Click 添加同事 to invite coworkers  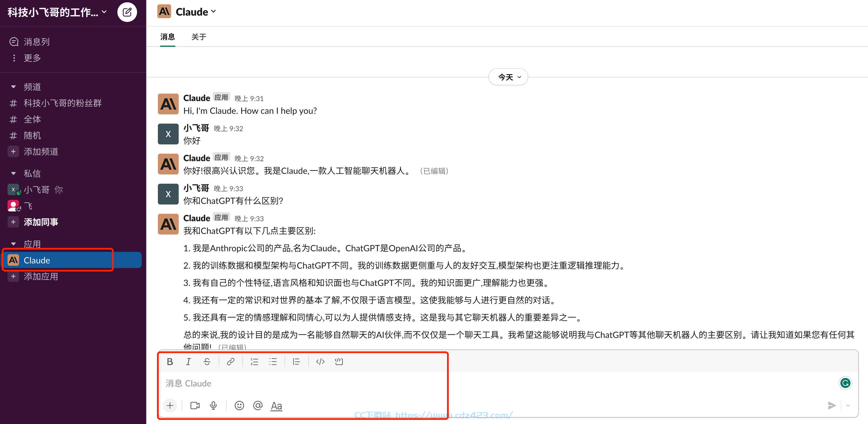[41, 222]
